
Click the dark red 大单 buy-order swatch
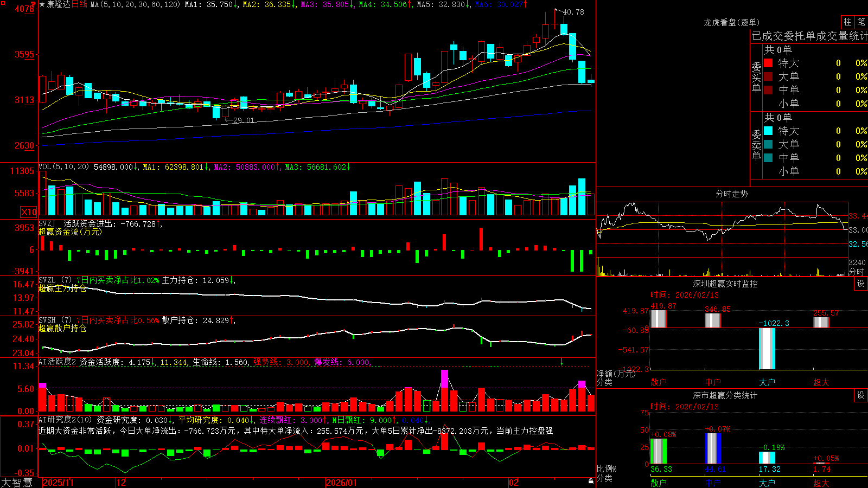tap(768, 76)
